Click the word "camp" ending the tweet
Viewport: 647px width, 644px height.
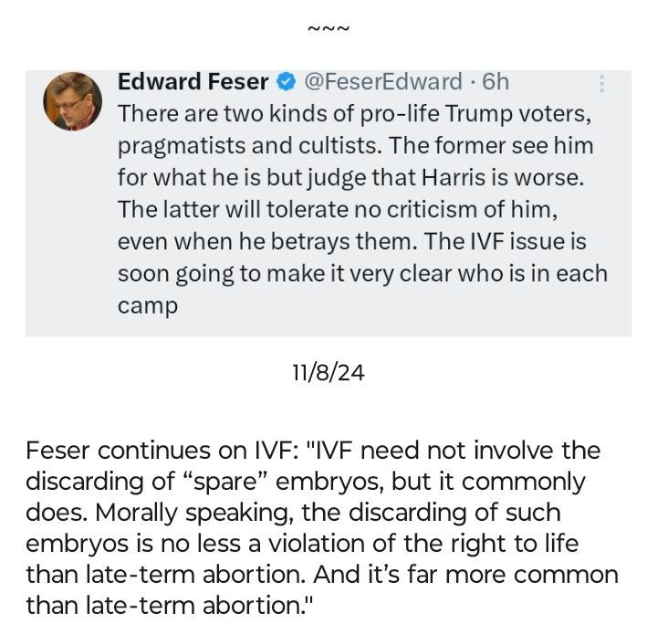(147, 306)
